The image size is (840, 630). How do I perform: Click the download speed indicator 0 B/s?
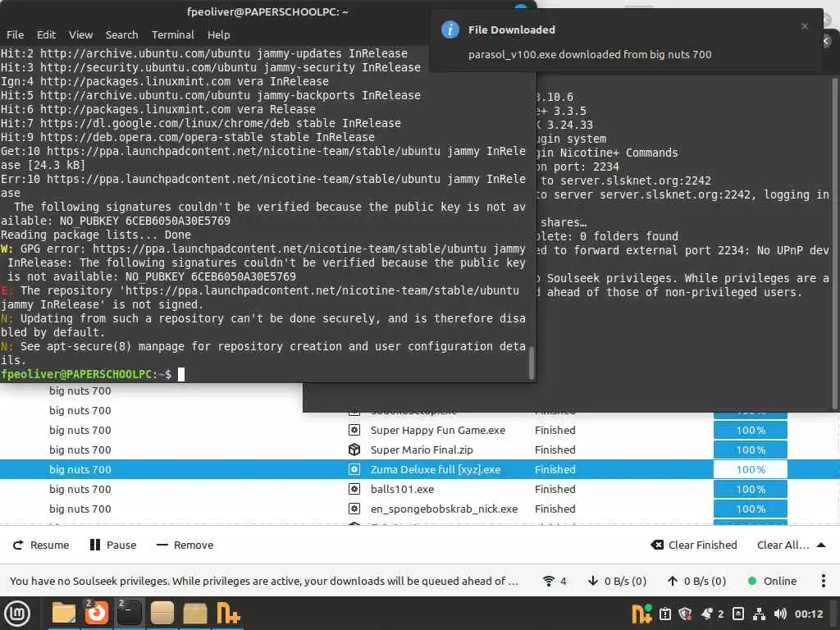coord(617,581)
